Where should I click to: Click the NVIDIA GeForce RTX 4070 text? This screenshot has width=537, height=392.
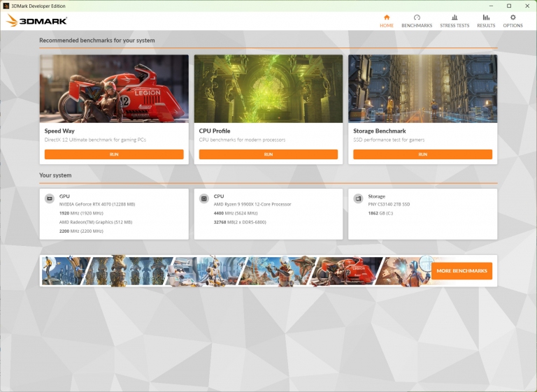97,205
